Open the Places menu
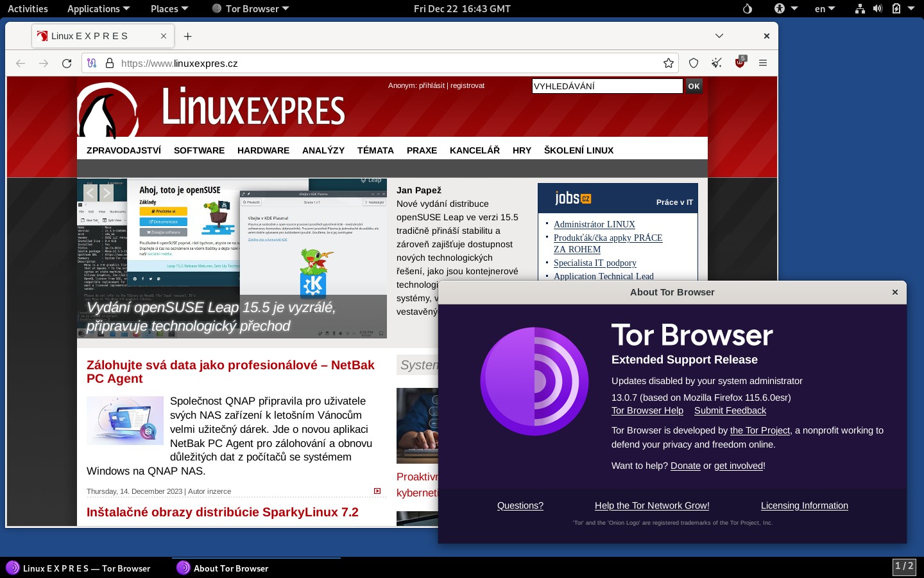Image resolution: width=924 pixels, height=578 pixels. 169,8
